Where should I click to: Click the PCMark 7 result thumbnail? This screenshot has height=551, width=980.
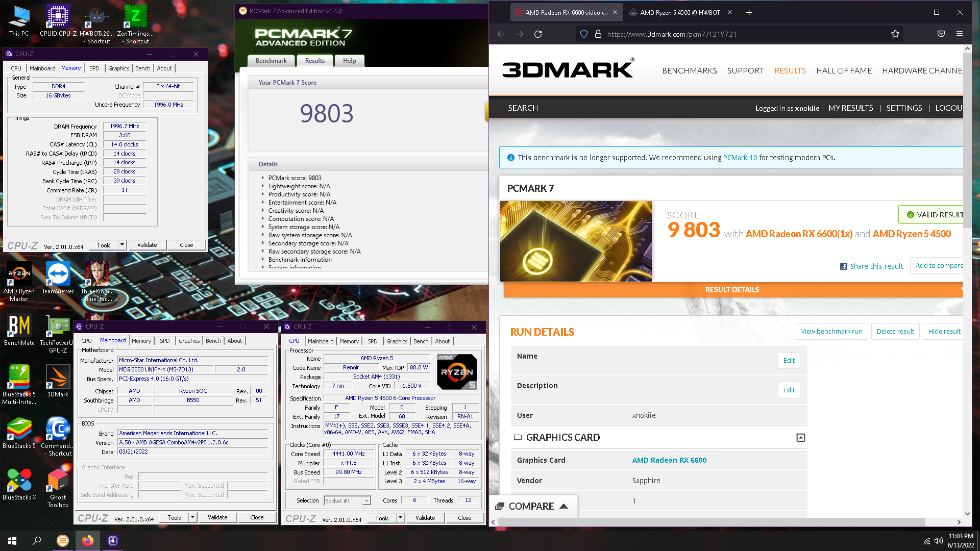point(576,241)
